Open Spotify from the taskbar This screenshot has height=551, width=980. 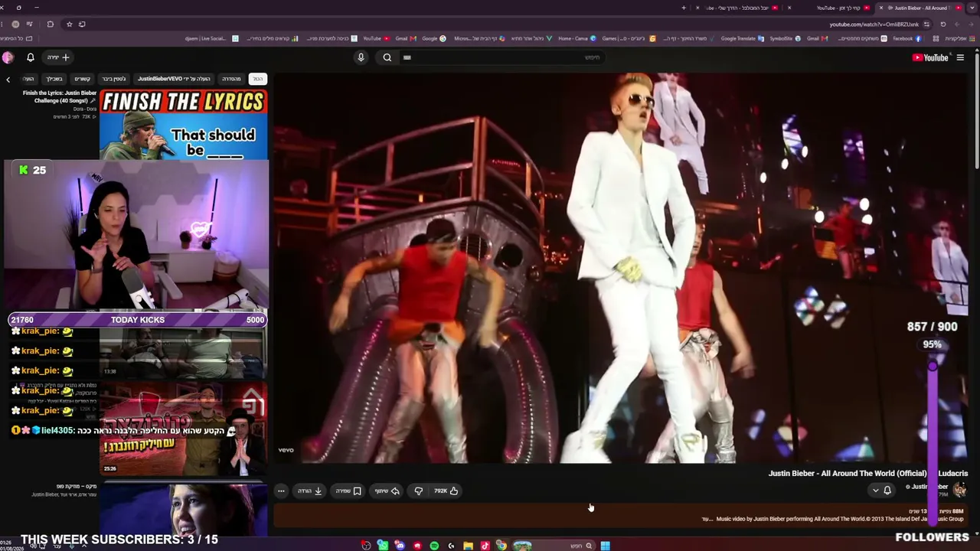pos(434,546)
